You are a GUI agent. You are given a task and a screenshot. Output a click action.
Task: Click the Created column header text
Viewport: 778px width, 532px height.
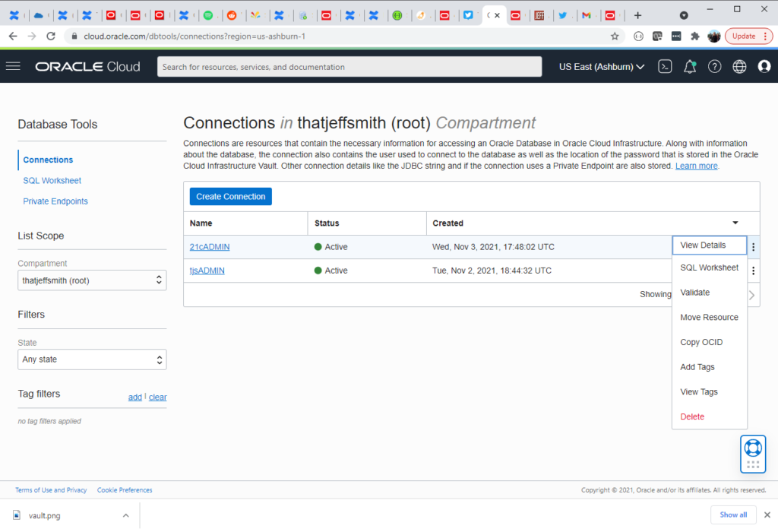click(448, 223)
